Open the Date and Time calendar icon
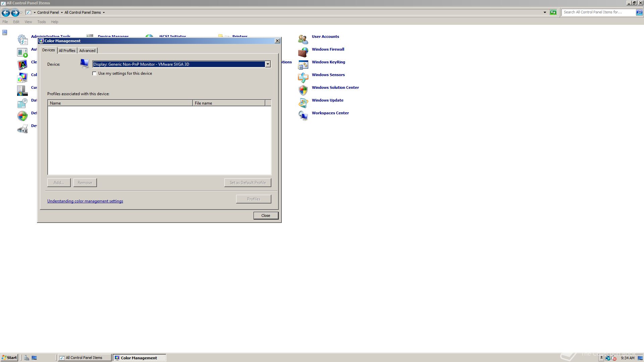The width and height of the screenshot is (644, 362). (x=22, y=103)
